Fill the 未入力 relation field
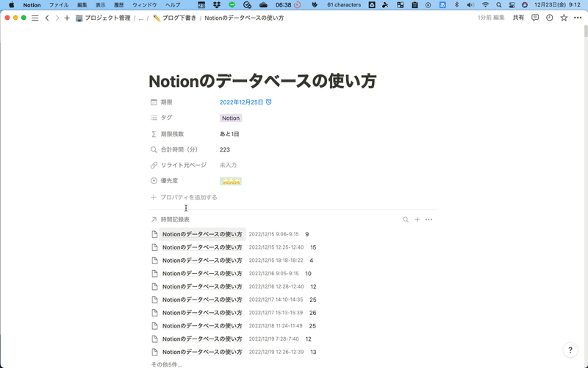 click(228, 165)
